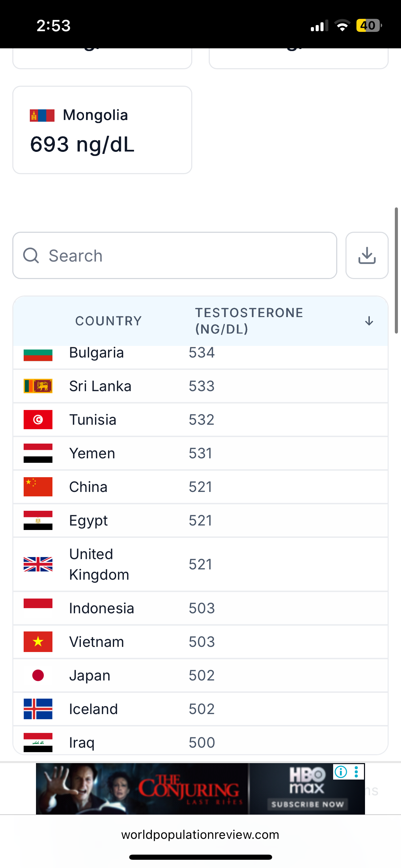Sort table by Country header
Image resolution: width=401 pixels, height=868 pixels.
point(108,321)
